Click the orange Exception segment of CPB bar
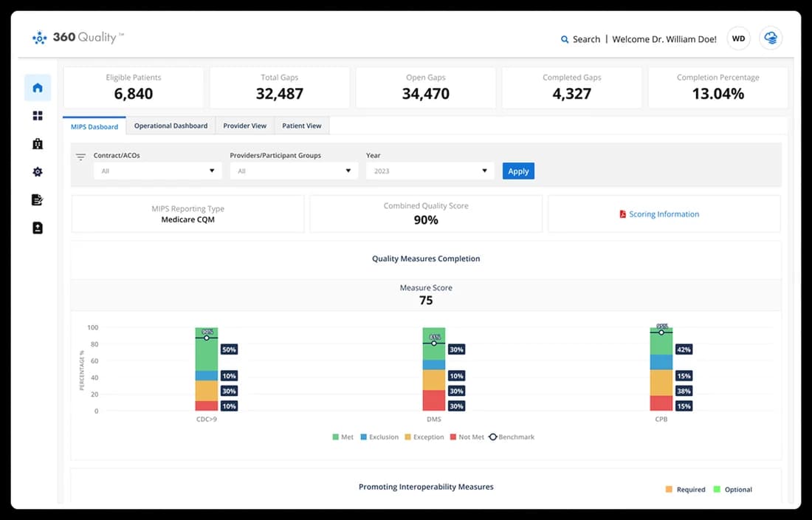This screenshot has height=520, width=812. pyautogui.click(x=661, y=383)
